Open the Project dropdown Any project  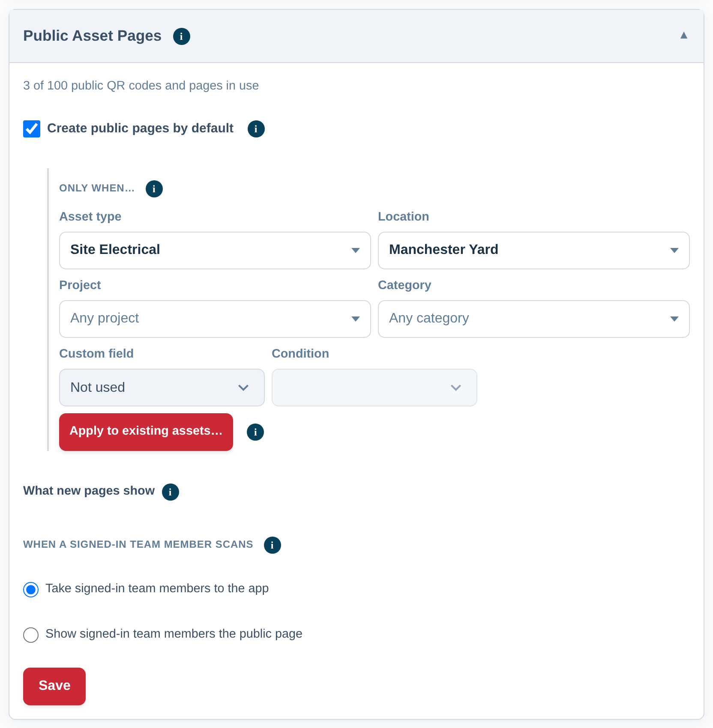[x=215, y=319]
